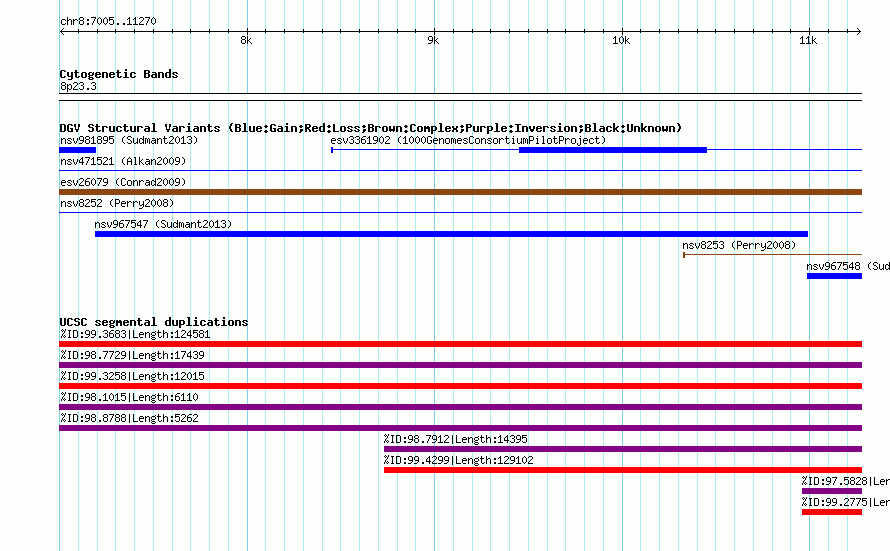Open the nsv967547 (Sudmant2013) label

(x=163, y=224)
